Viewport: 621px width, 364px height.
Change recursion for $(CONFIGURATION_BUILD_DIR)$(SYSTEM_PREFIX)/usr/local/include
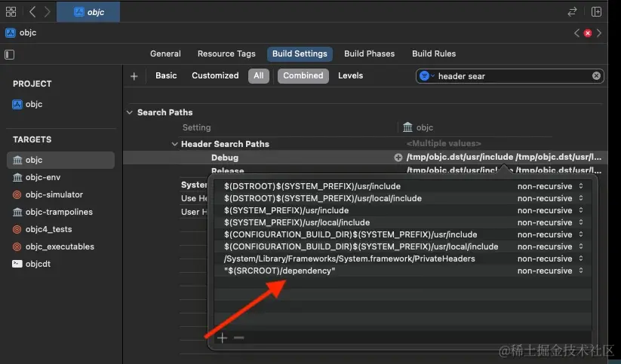(x=550, y=246)
